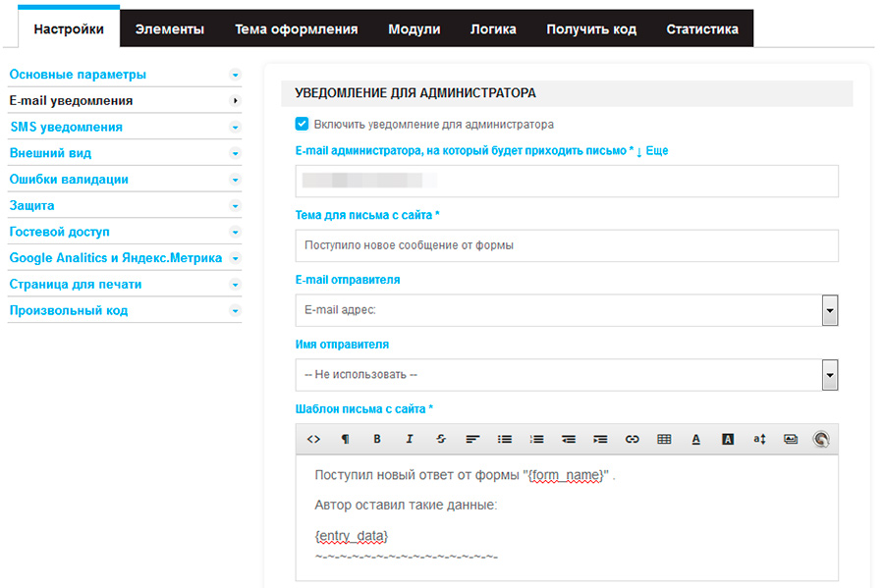The width and height of the screenshot is (884, 588).
Task: Disable the administrator notification checkbox
Action: [x=303, y=125]
